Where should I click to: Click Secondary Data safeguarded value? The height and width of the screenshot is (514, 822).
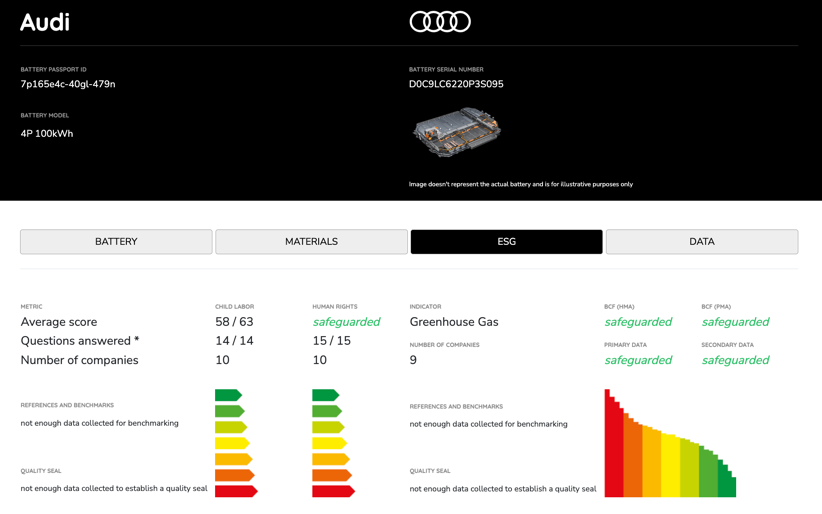[735, 360]
